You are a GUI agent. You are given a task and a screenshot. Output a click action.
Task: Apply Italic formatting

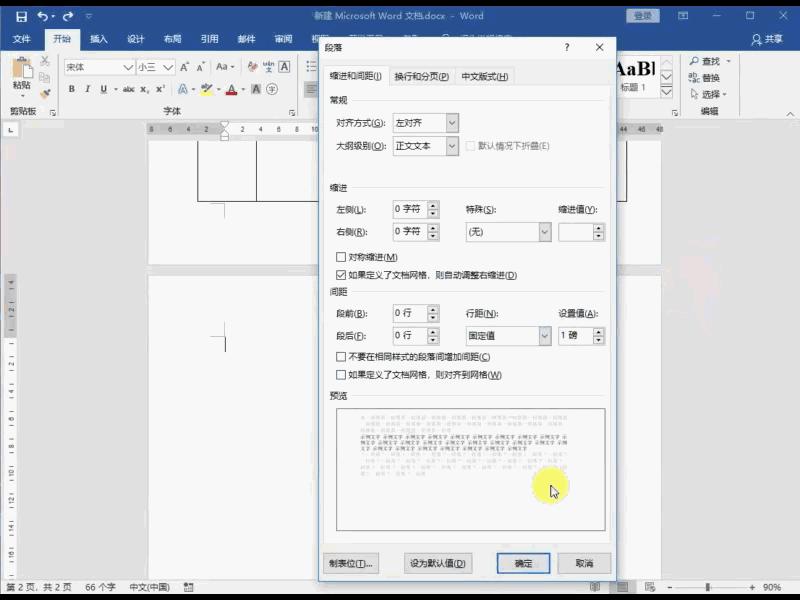coord(87,88)
